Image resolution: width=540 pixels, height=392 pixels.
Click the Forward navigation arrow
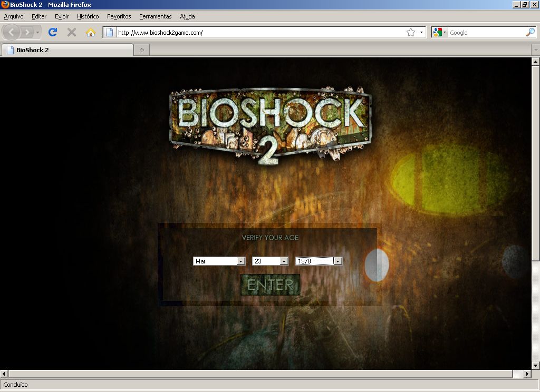pos(27,33)
